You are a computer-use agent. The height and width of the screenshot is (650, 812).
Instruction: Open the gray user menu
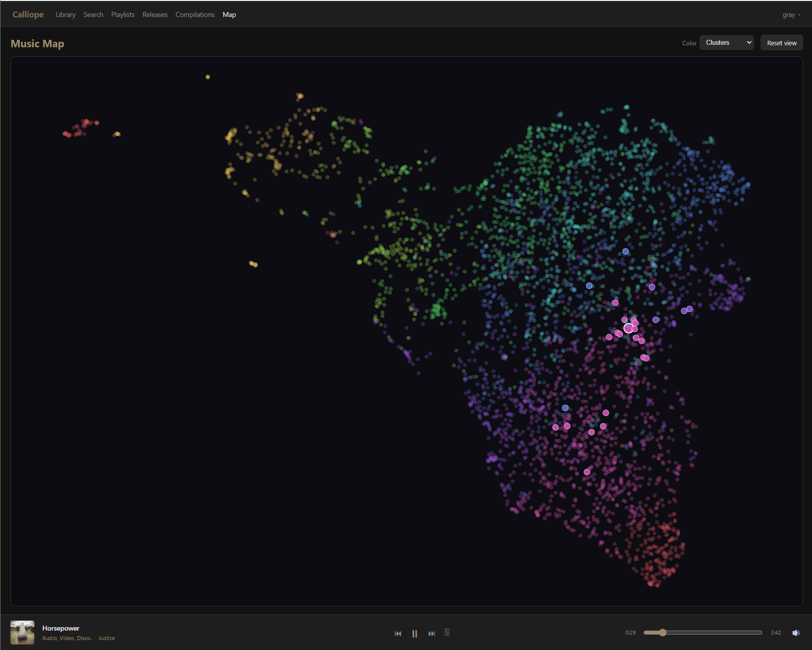(x=791, y=15)
